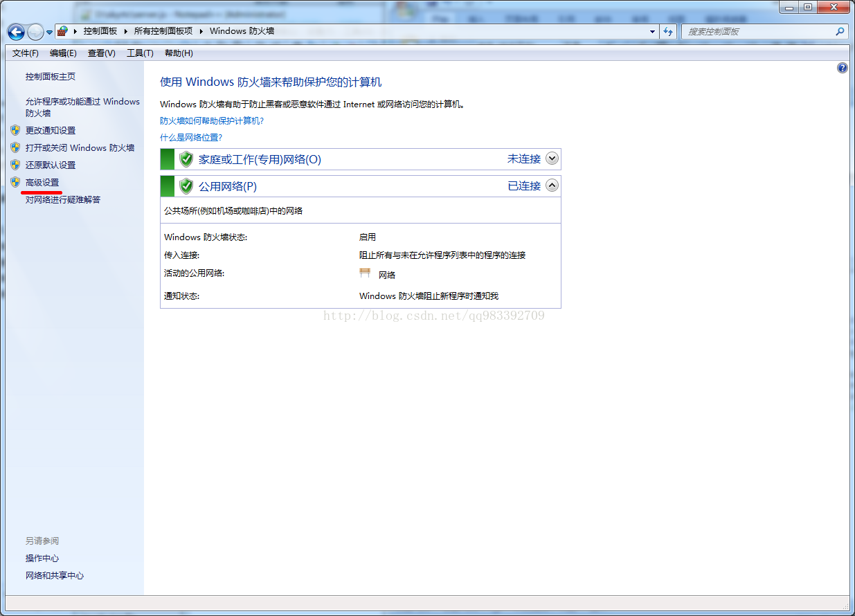Click 公共场所(例如机场或咖啡店)中的网络 description

(x=233, y=210)
